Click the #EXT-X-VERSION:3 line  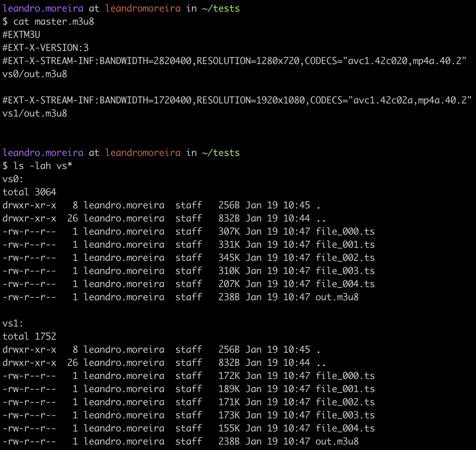point(46,48)
